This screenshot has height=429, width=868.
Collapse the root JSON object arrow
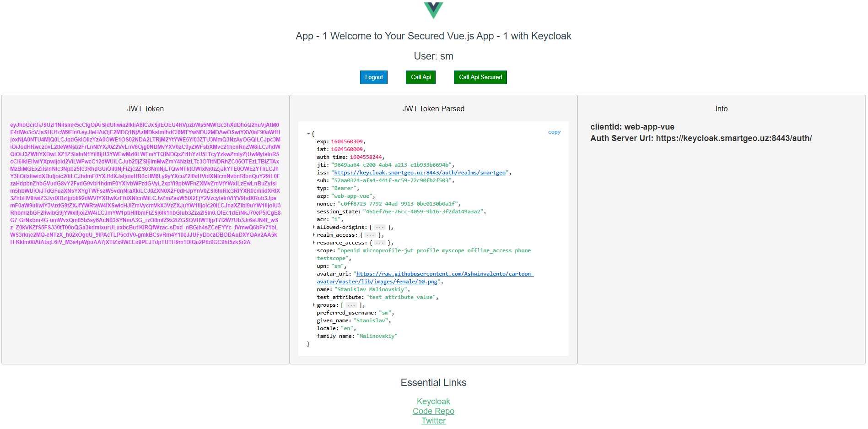coord(308,134)
